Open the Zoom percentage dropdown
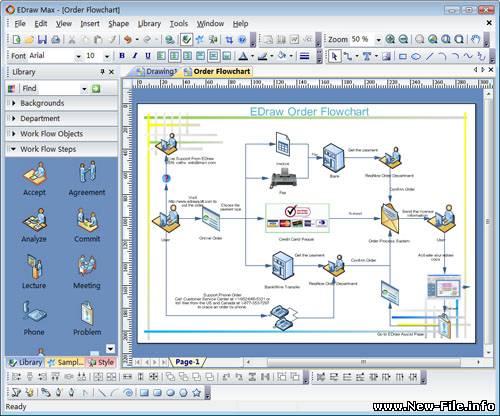The height and width of the screenshot is (416, 500). (379, 40)
